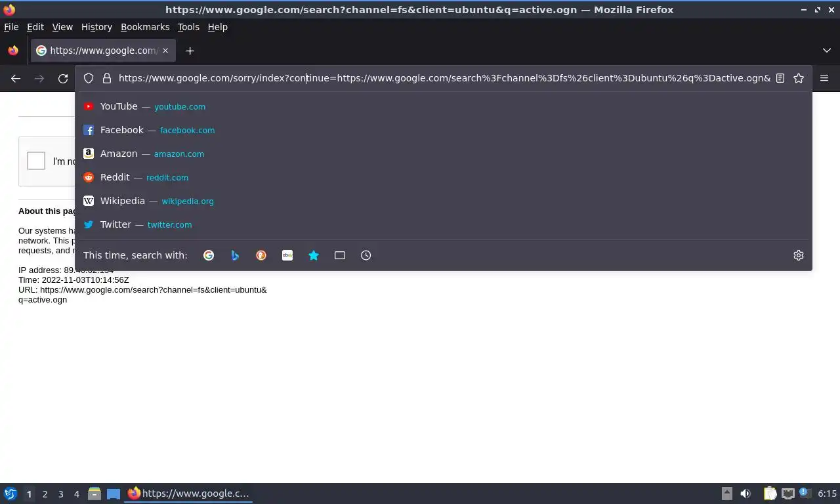Bookmark this page with star icon
This screenshot has height=504, width=840.
[799, 78]
